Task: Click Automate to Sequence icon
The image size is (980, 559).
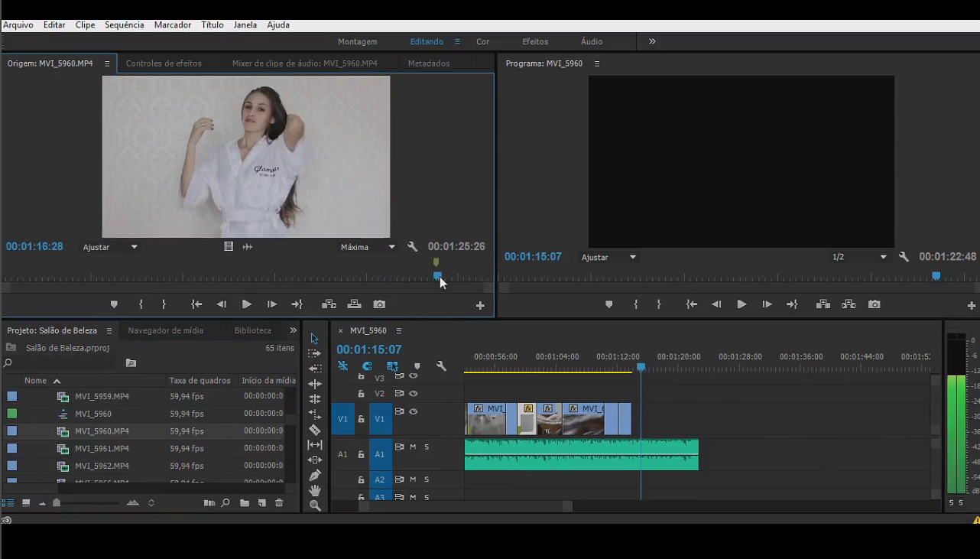Action: [209, 503]
